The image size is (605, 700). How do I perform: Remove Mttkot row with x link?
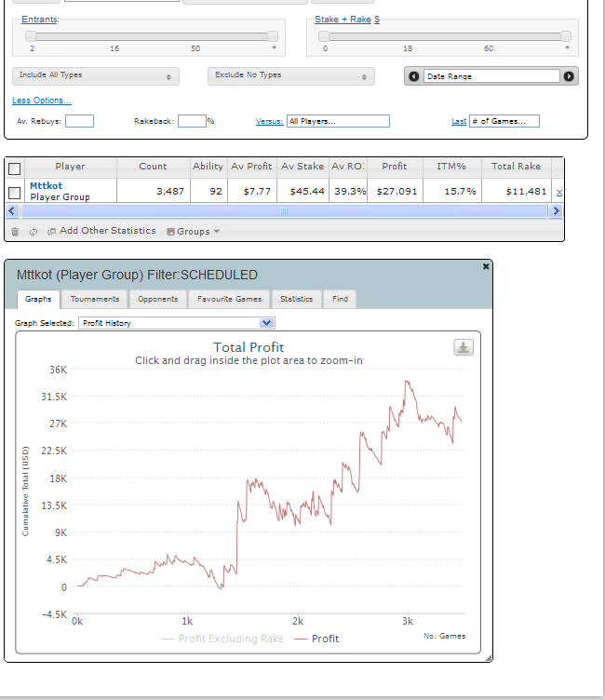point(559,192)
